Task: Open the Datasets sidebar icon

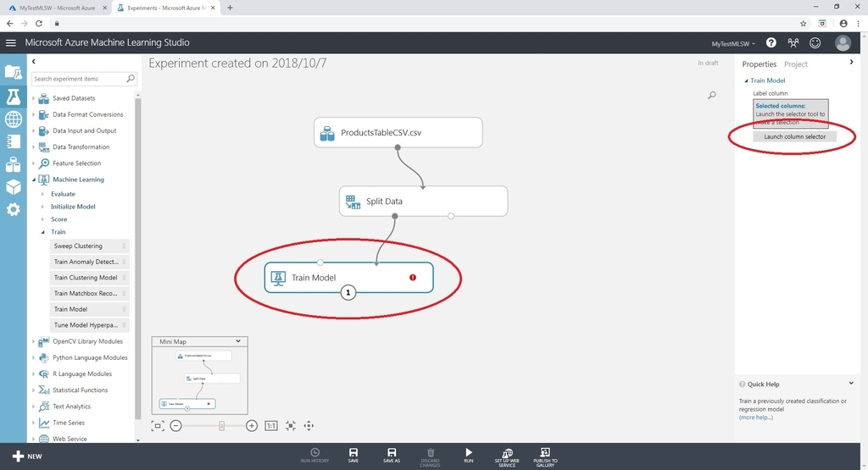Action: (x=14, y=164)
